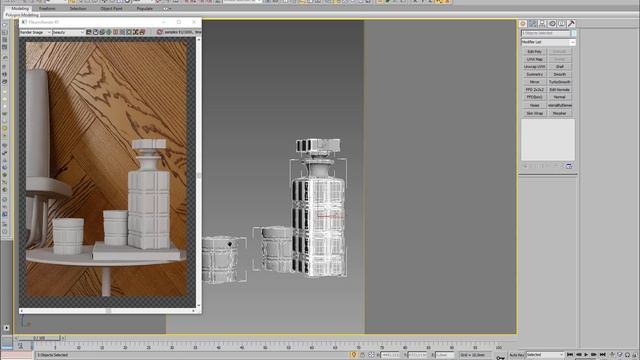Screen dimensions: 640x360
Task: Click the Play Animation button
Action: click(x=587, y=355)
